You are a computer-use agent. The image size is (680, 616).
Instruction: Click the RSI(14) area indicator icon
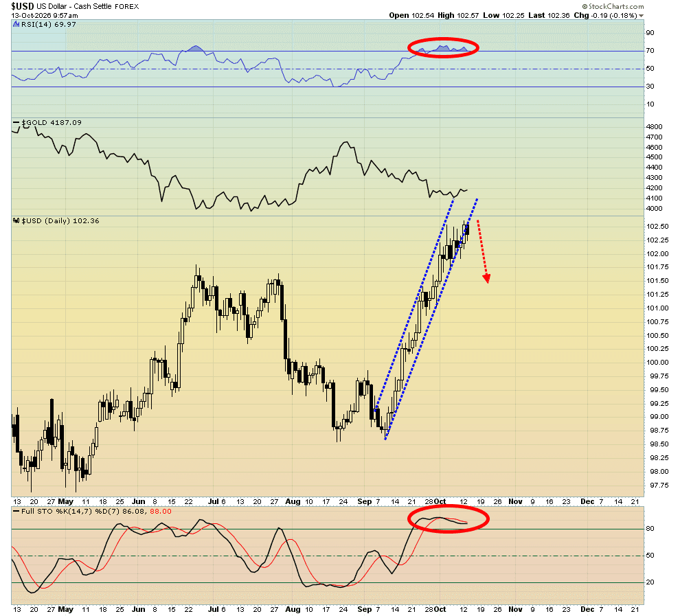click(x=16, y=25)
